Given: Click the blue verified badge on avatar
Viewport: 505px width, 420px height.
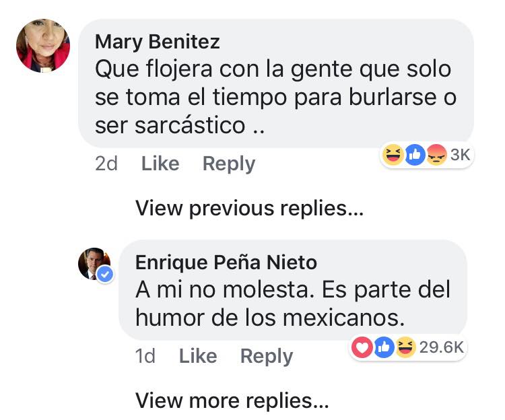Looking at the screenshot, I should tap(104, 275).
